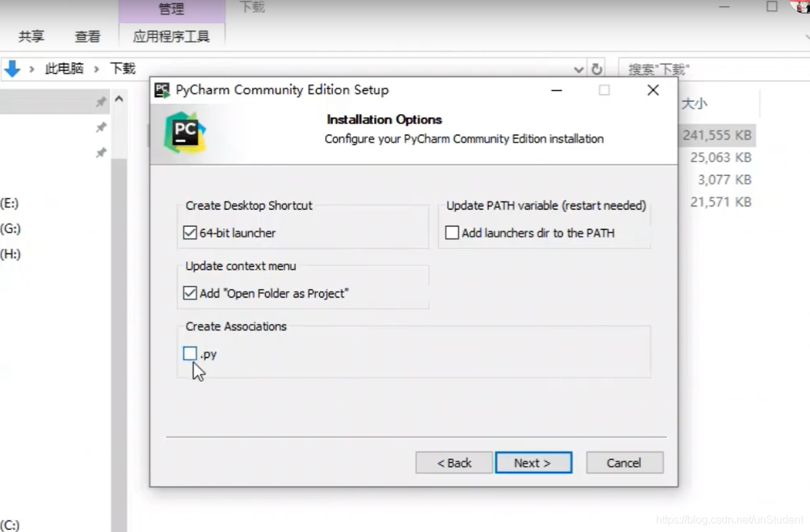Screen dimensions: 810x532
Task: Minimize the PyCharm Setup dialog
Action: (557, 90)
